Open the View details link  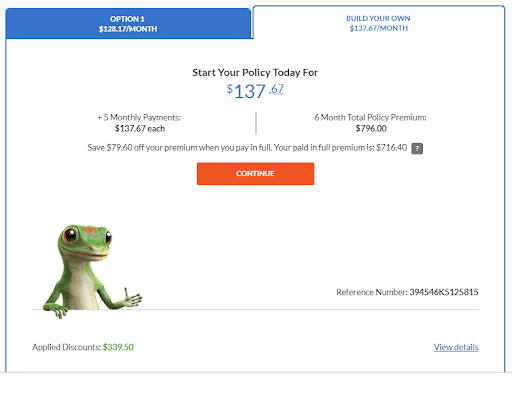[x=456, y=347]
